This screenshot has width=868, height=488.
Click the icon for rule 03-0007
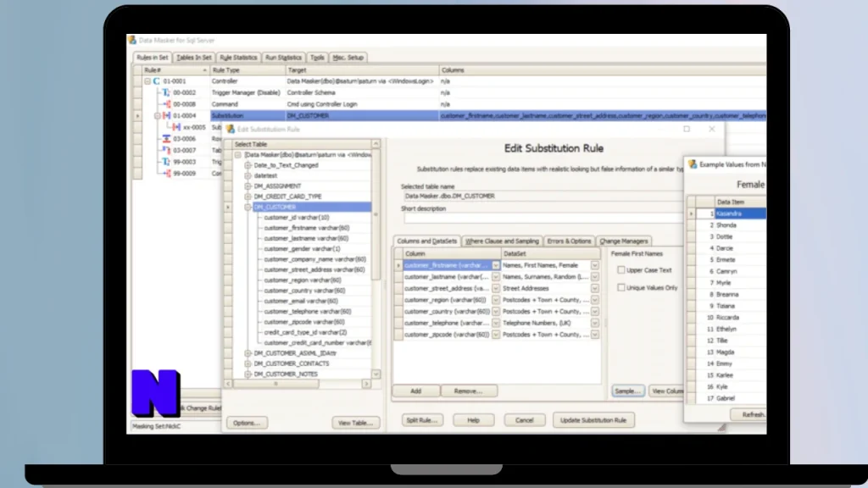click(x=166, y=150)
